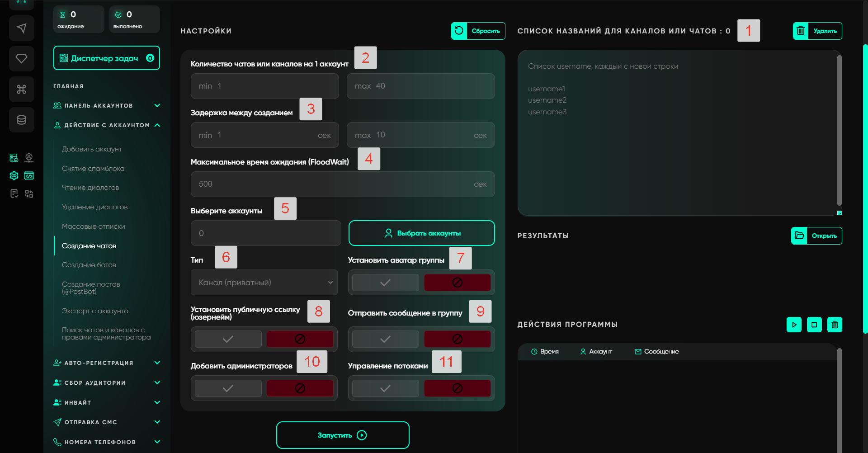Click the green gear icon in sidebar
Screen dimensions: 868x453
(14, 175)
